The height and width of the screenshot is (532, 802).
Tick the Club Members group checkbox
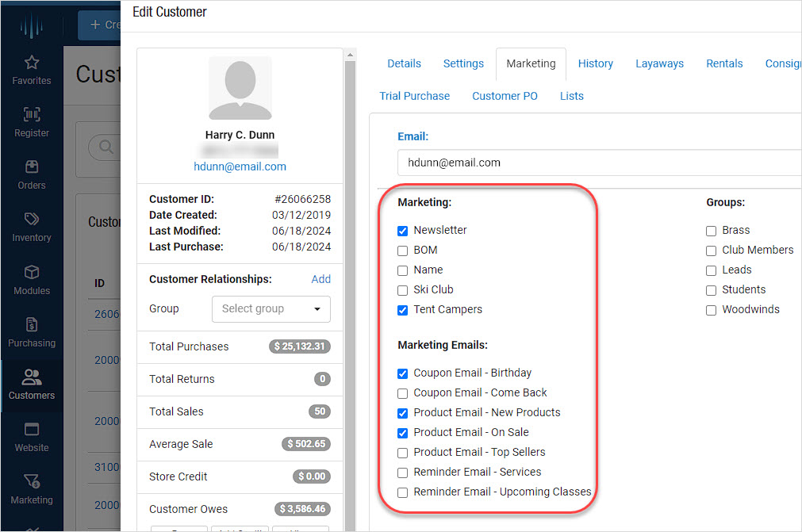click(712, 251)
